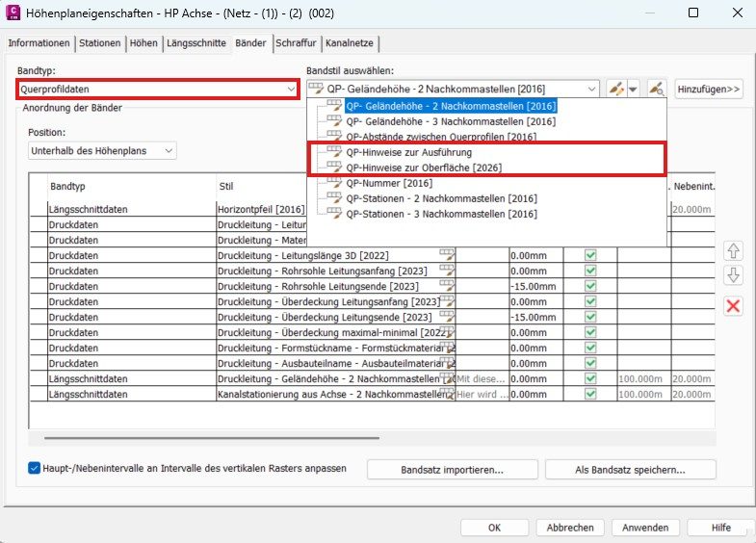Click Bandsatz importieren... button

[x=453, y=470]
